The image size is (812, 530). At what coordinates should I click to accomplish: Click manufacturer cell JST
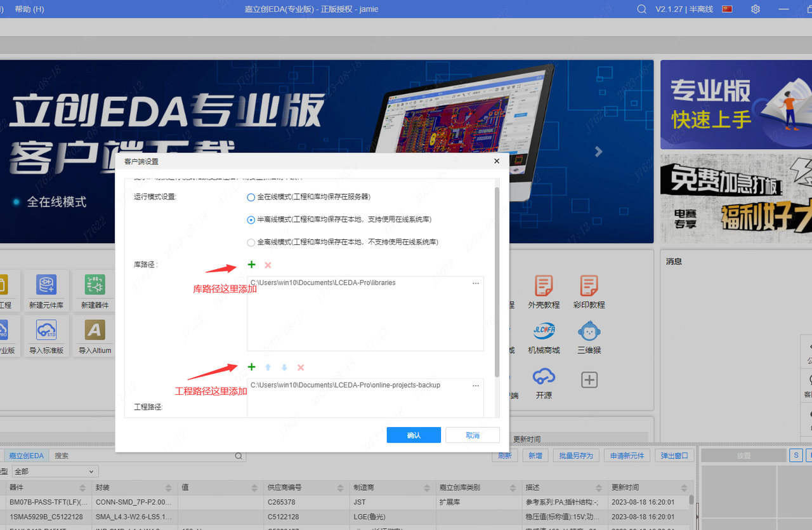[x=360, y=502]
